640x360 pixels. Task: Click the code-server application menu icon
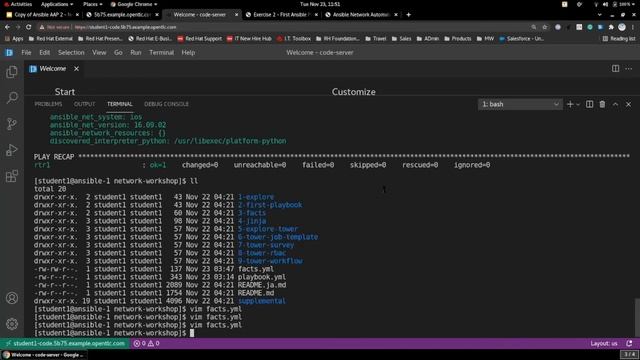(x=9, y=53)
